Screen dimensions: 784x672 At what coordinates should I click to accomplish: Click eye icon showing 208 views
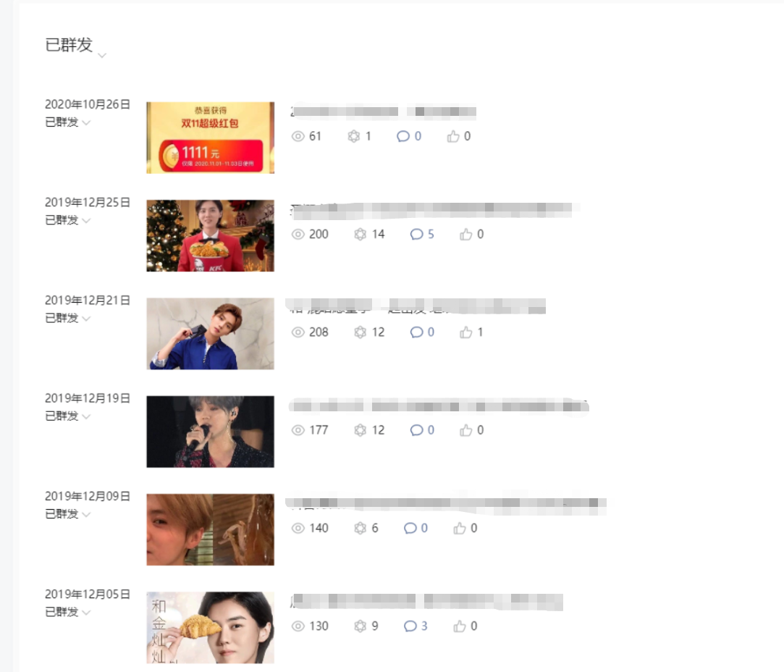point(298,332)
